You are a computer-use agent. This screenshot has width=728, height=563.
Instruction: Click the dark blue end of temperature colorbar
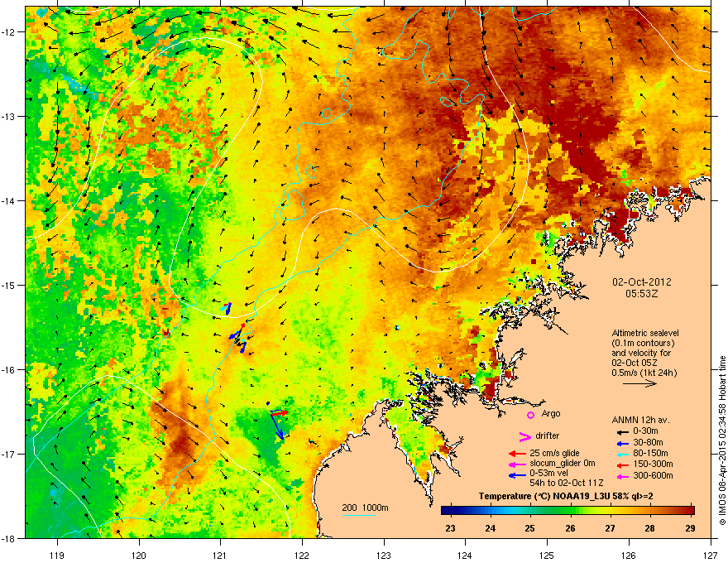pyautogui.click(x=448, y=510)
